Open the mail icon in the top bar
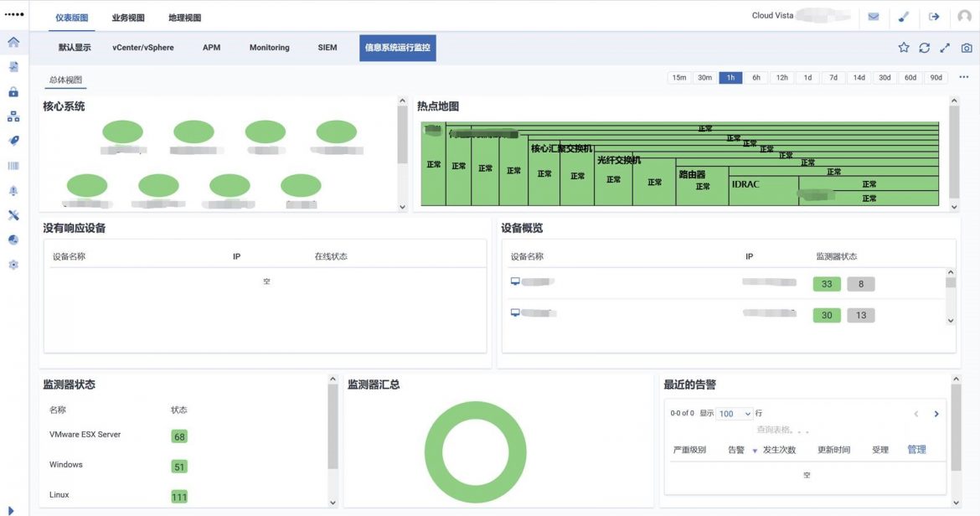 point(873,17)
